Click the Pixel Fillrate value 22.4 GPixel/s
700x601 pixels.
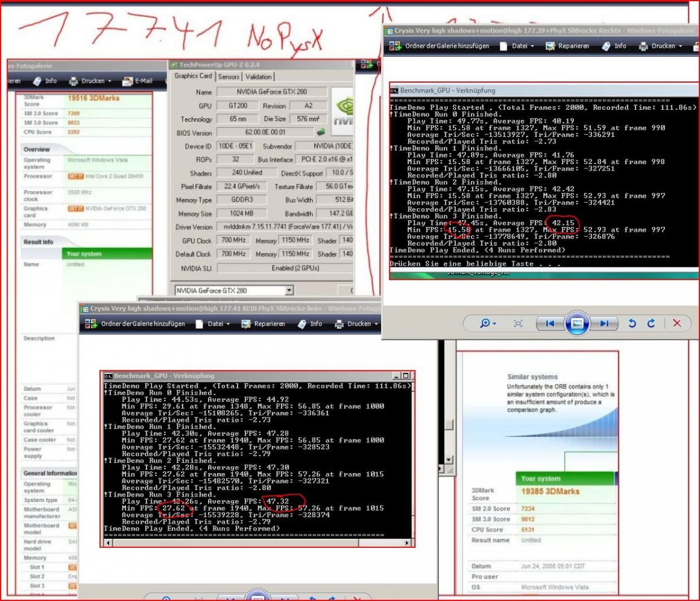pos(242,186)
